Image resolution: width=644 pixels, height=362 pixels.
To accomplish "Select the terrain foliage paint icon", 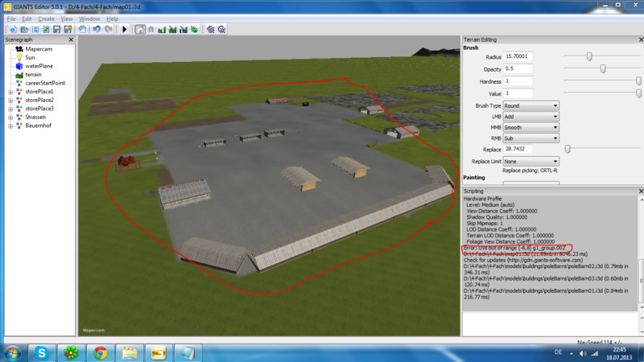I will 194,30.
